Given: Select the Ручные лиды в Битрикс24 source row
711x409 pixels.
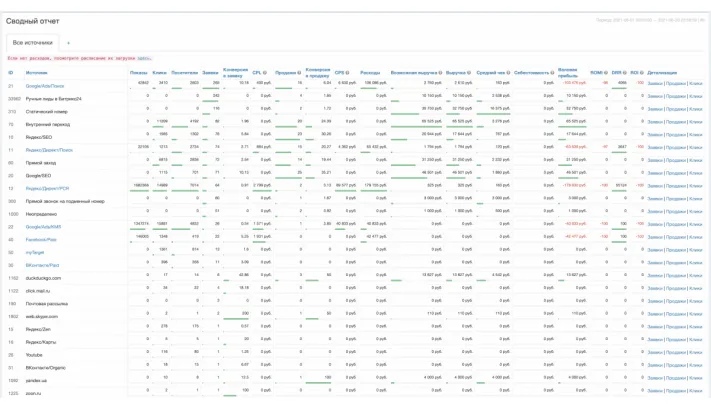Looking at the screenshot, I should click(x=54, y=99).
